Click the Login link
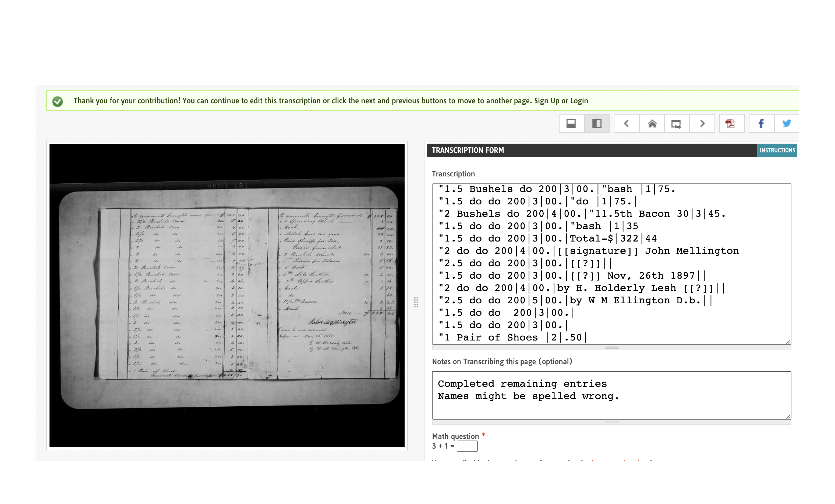Screen dimensions: 835x504 tap(579, 101)
